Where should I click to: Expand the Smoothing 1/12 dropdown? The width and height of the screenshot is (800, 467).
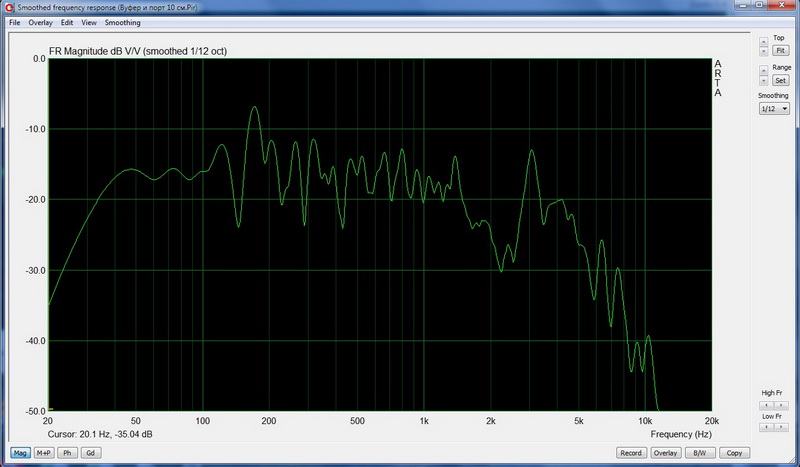pyautogui.click(x=774, y=109)
